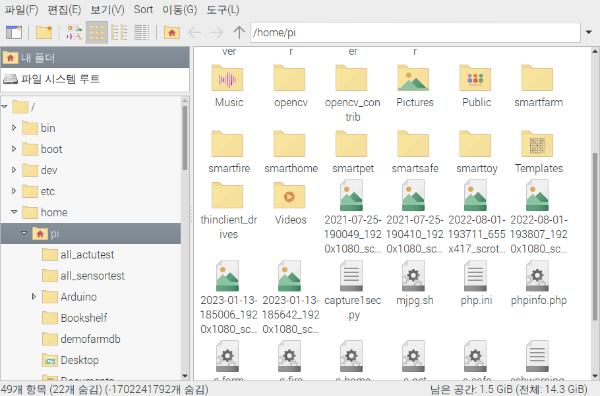
Task: Switch to detailed list view
Action: 142,33
